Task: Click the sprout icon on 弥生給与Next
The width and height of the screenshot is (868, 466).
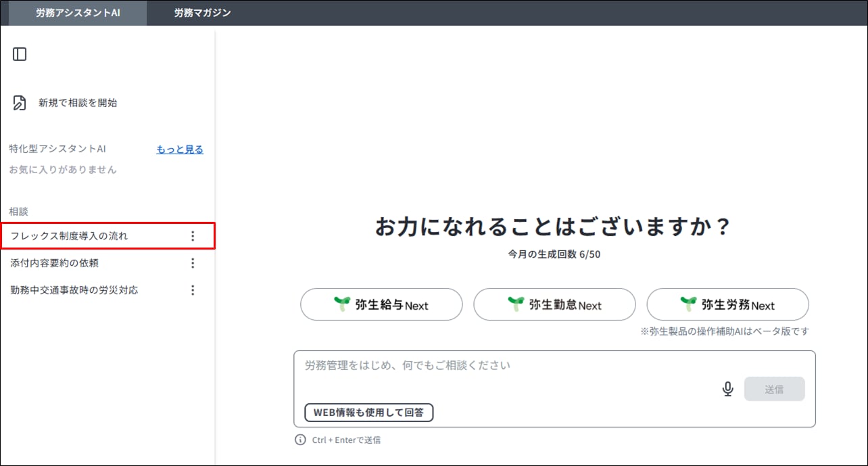Action: (343, 304)
